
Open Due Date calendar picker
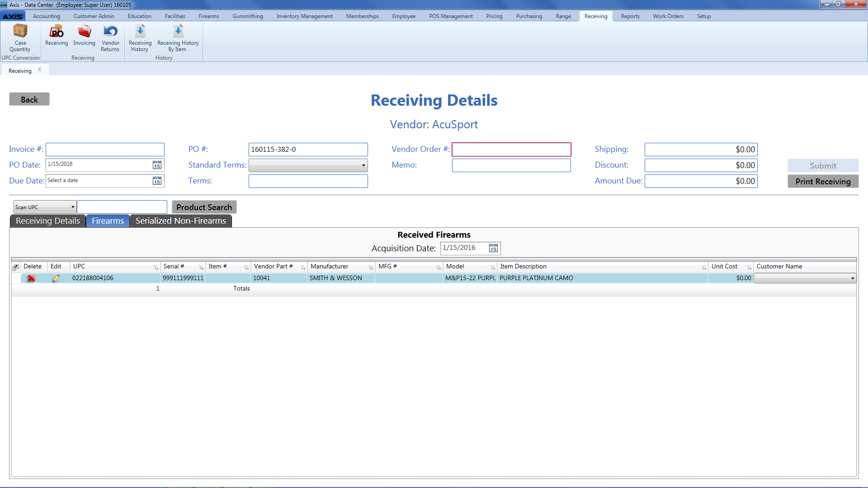(x=157, y=181)
